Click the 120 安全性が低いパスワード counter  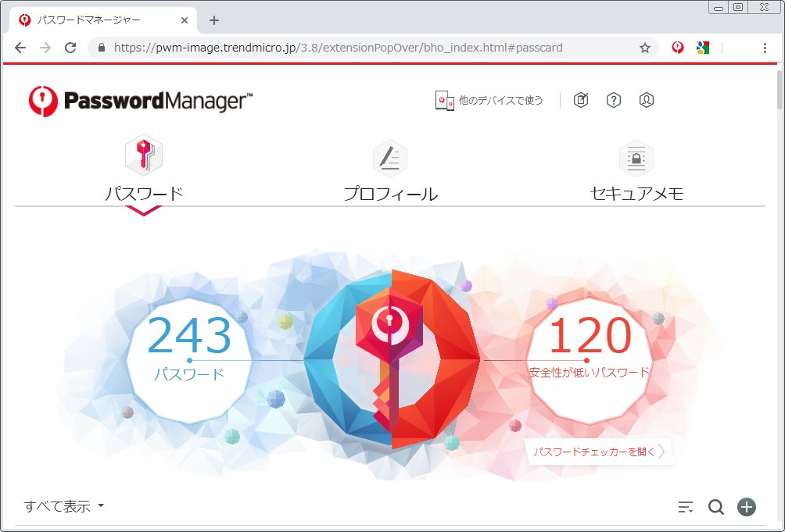click(x=590, y=360)
